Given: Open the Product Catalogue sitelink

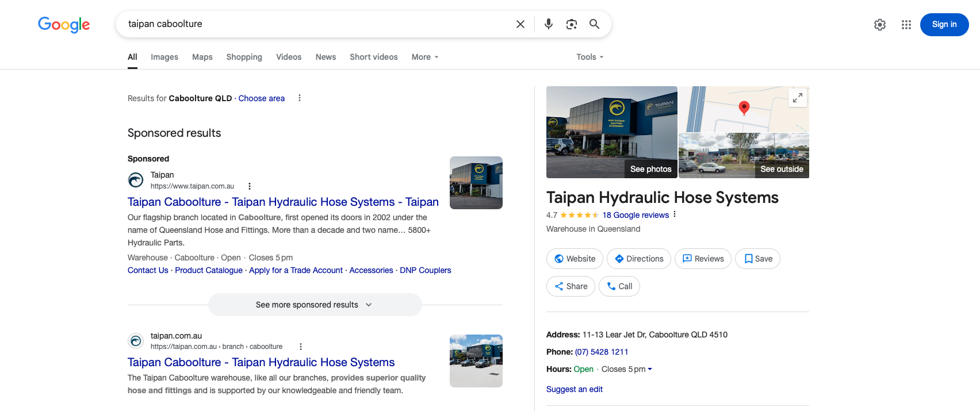Looking at the screenshot, I should [x=209, y=270].
